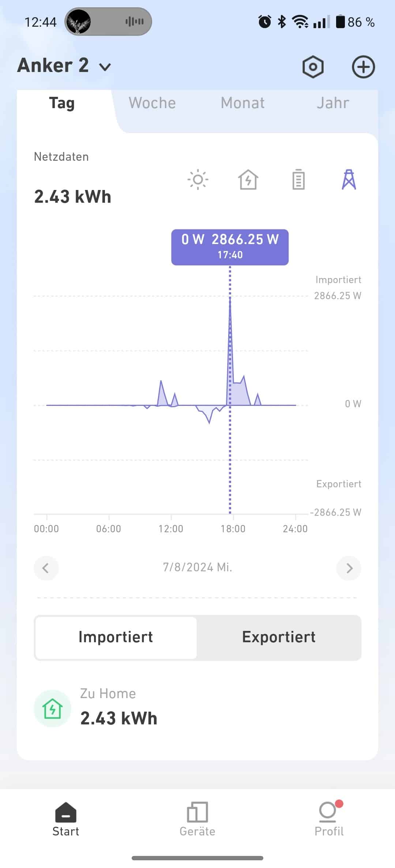Switch to Importiert view
Viewport: 395px width, 868px height.
(116, 637)
